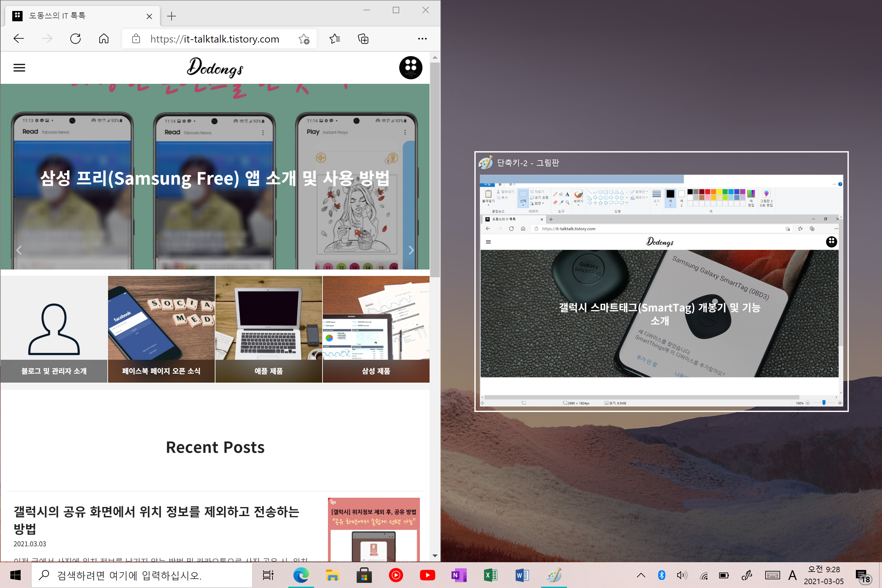Screen dimensions: 882x588
Task: Select the 단축키-2 그림판 window thumbnail
Action: 661,281
